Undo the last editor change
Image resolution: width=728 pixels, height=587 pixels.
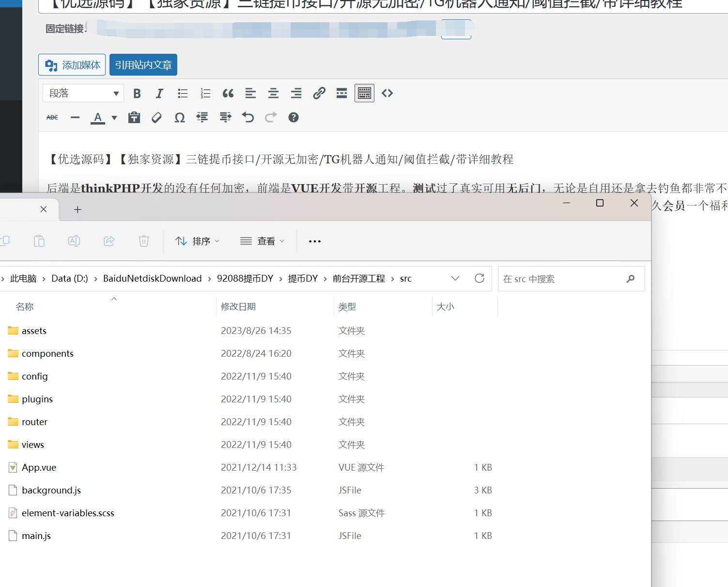(x=248, y=117)
